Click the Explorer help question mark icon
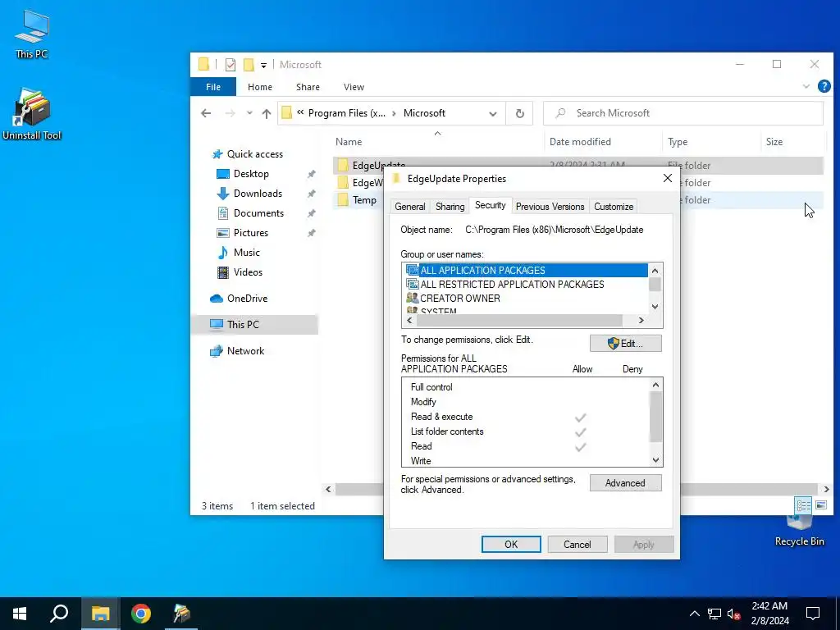This screenshot has height=630, width=840. tap(824, 86)
